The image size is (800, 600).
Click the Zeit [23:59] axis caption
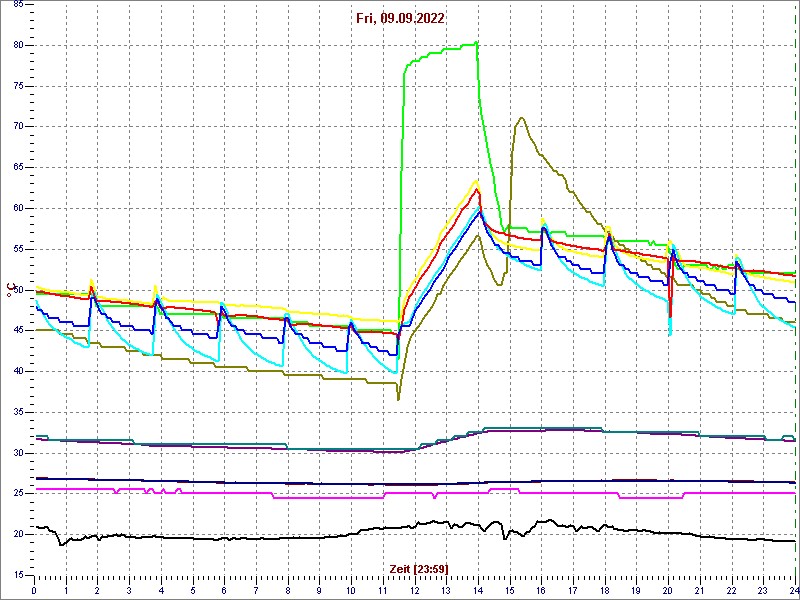pos(419,568)
